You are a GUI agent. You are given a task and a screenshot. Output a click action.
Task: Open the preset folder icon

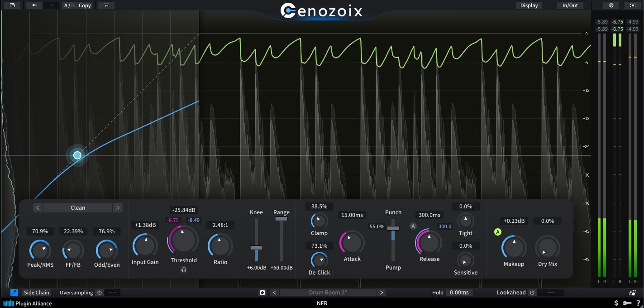[12, 5]
